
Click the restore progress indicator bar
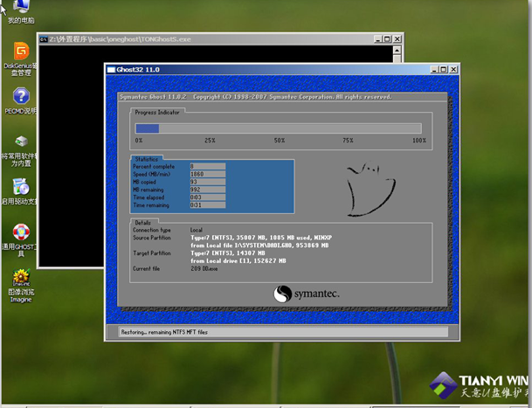coord(278,128)
